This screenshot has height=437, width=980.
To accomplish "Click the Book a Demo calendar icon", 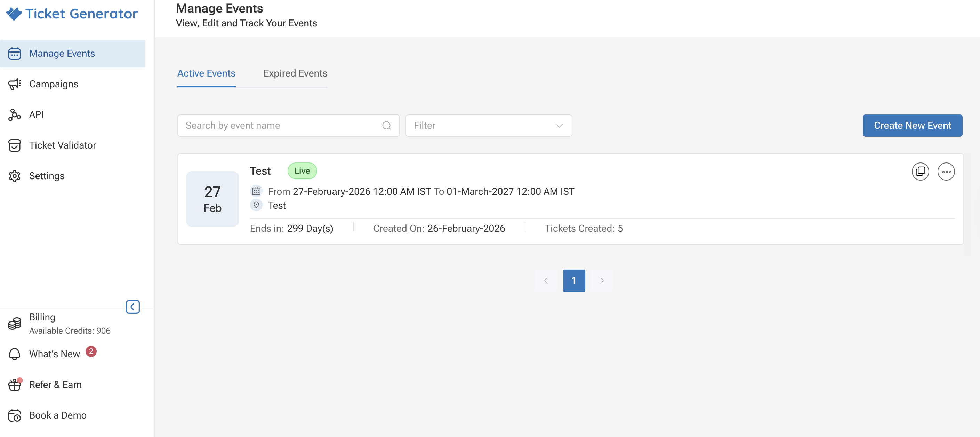I will click(15, 415).
